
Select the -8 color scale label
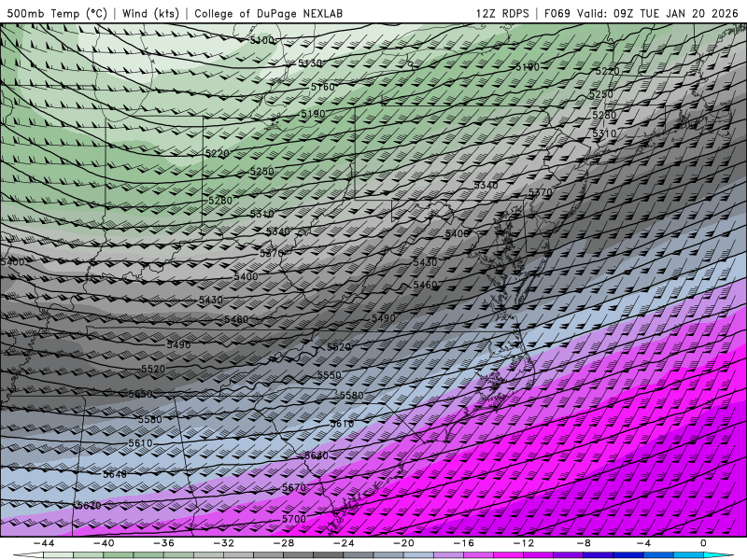(583, 543)
